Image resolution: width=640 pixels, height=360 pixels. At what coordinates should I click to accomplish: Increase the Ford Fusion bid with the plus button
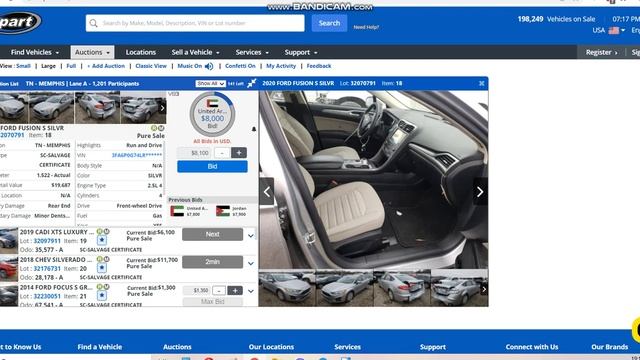[239, 153]
